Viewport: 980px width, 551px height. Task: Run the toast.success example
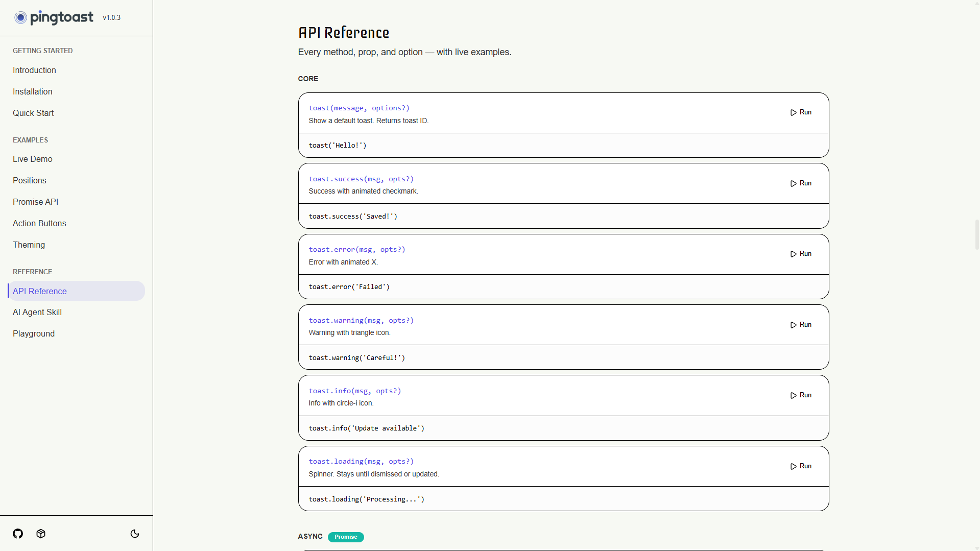801,183
